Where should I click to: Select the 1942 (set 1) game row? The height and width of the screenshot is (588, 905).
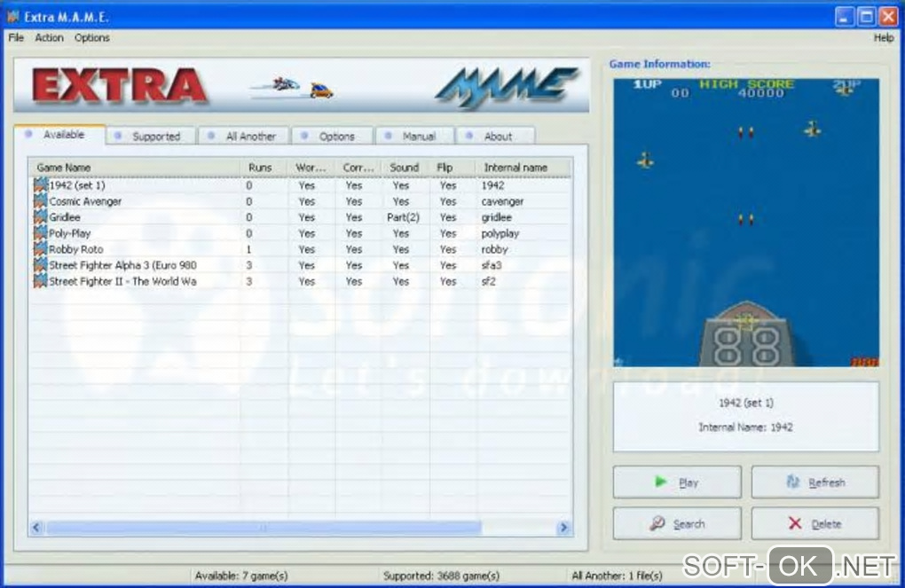point(300,185)
